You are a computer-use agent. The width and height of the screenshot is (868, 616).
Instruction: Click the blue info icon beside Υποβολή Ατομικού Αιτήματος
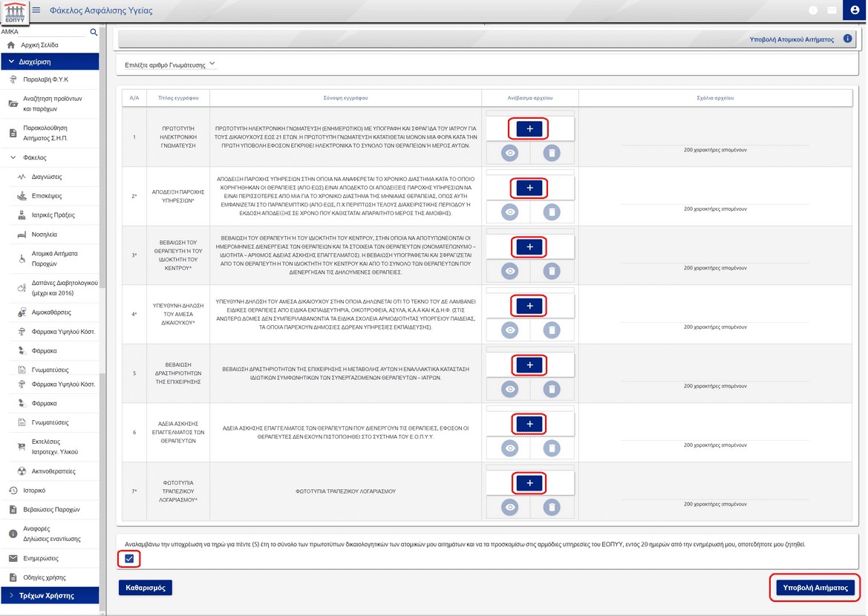tap(848, 39)
